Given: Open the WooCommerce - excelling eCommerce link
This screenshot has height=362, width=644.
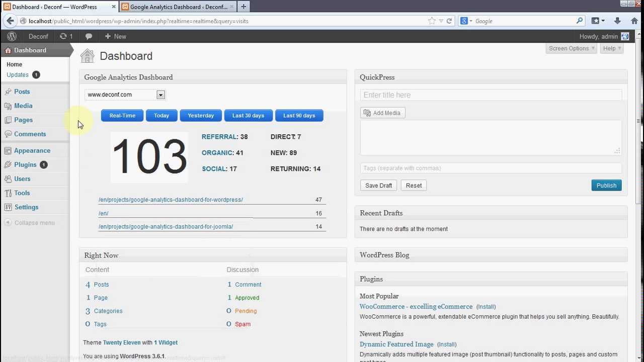Looking at the screenshot, I should coord(416,307).
